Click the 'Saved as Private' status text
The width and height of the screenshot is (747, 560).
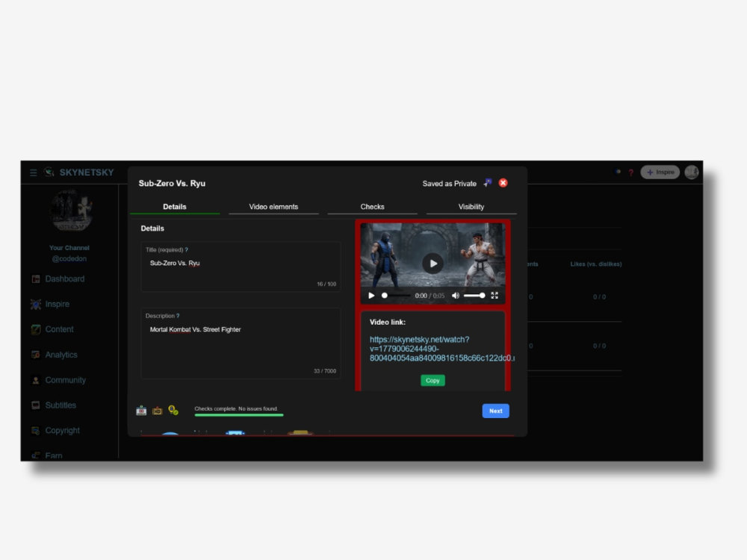click(x=449, y=184)
